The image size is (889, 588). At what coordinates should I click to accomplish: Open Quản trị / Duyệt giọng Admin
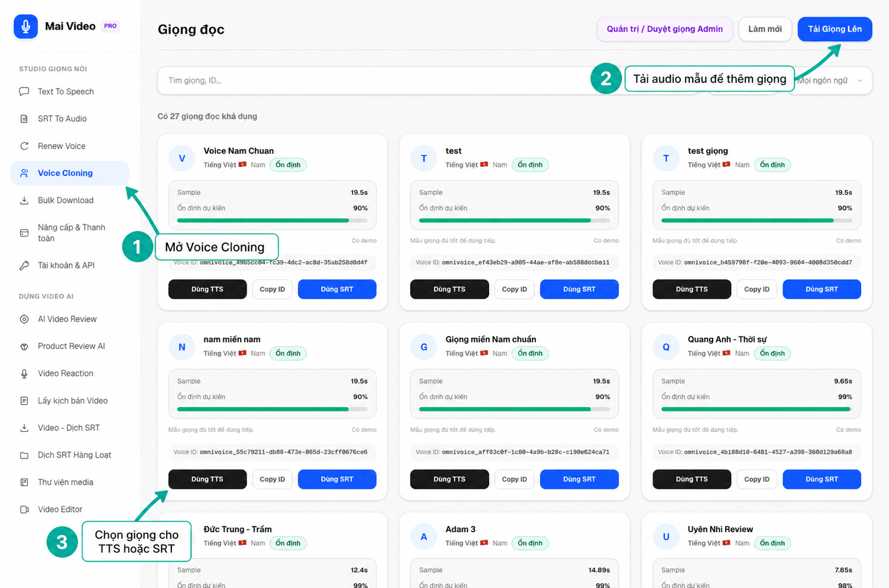(x=665, y=29)
